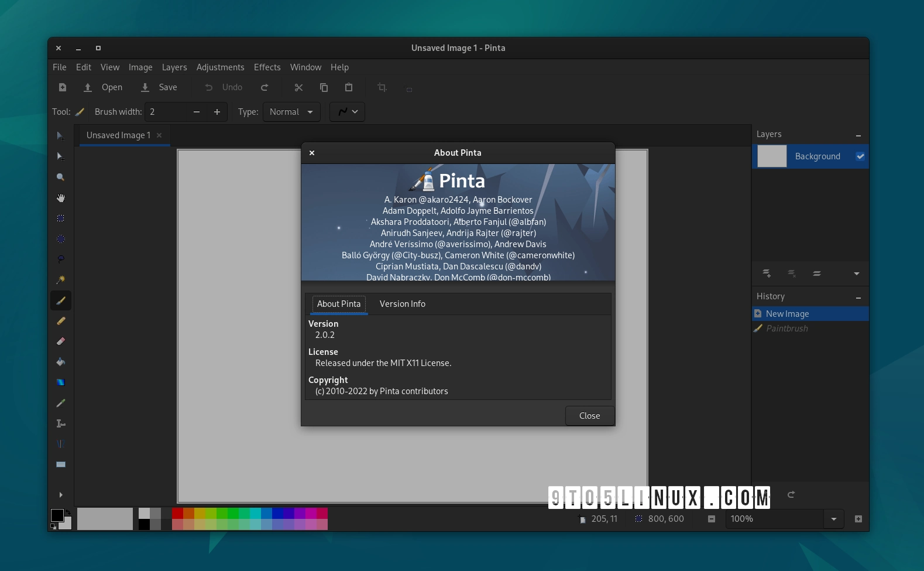This screenshot has height=571, width=924.
Task: Close the Unsaved Image 1 tab
Action: pyautogui.click(x=159, y=135)
